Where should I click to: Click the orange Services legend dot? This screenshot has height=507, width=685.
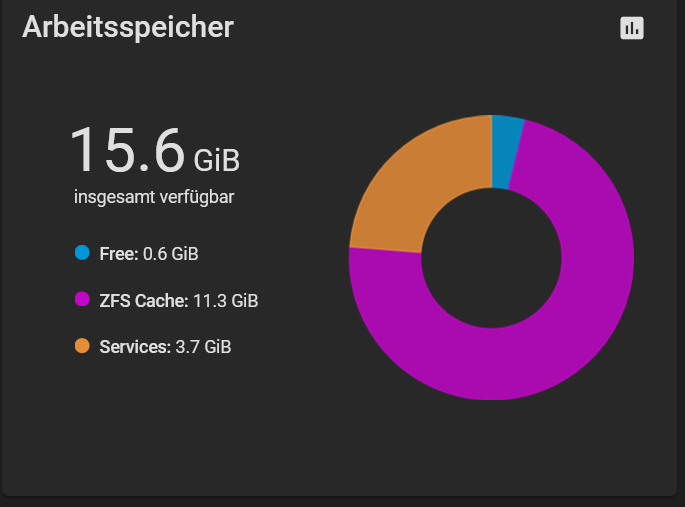click(x=82, y=346)
